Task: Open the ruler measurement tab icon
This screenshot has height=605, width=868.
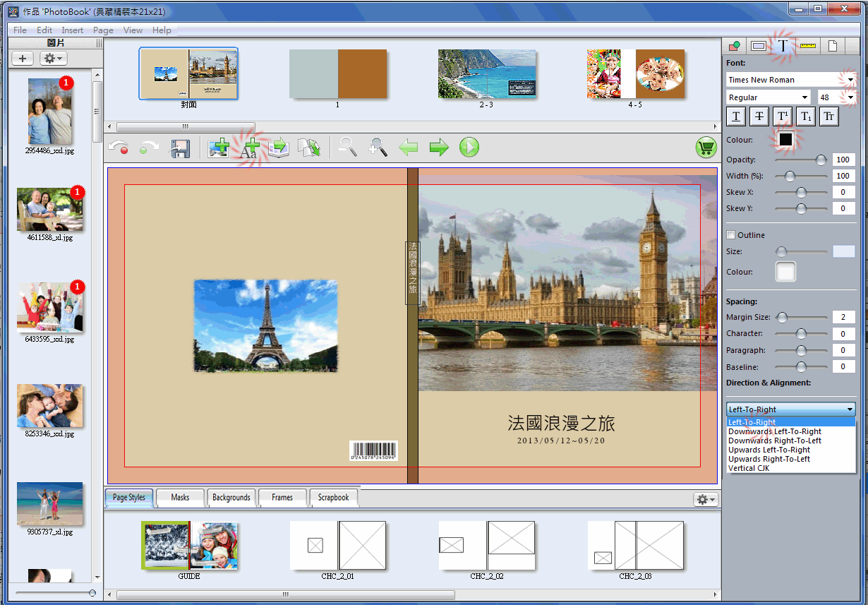Action: click(x=808, y=46)
